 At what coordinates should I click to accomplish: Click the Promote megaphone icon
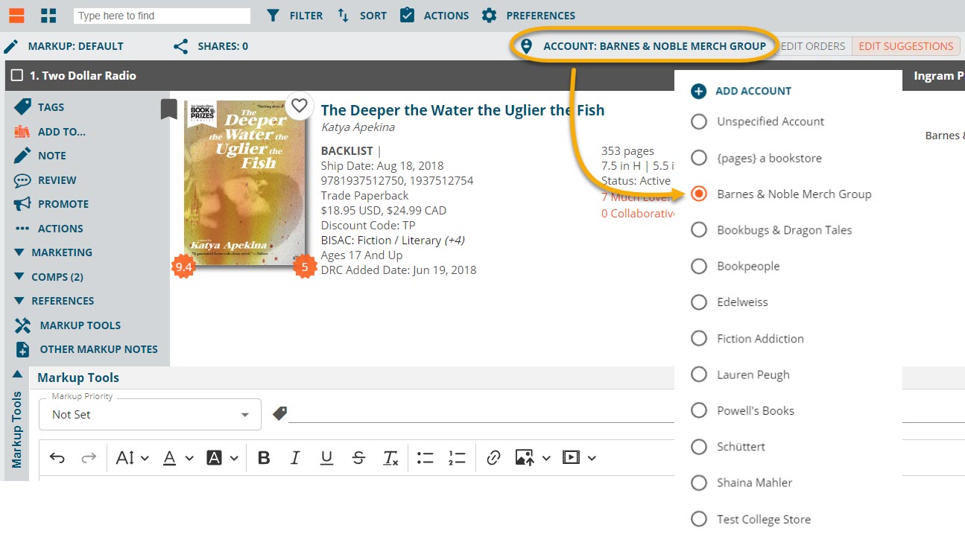pyautogui.click(x=22, y=204)
